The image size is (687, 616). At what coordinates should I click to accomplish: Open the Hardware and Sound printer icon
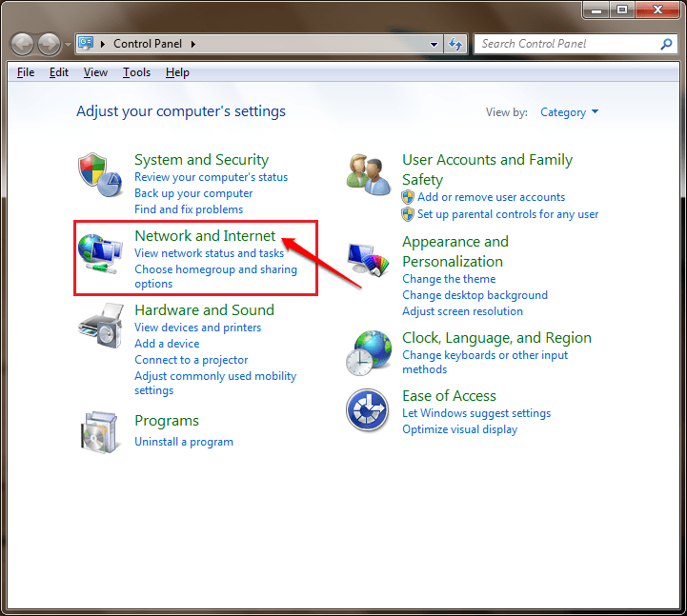click(x=100, y=326)
